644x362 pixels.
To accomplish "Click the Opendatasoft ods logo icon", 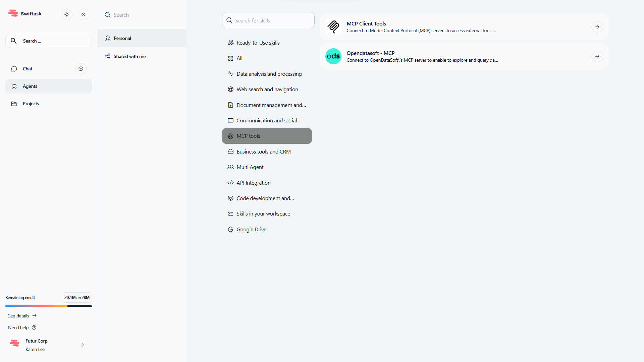I will coord(333,56).
